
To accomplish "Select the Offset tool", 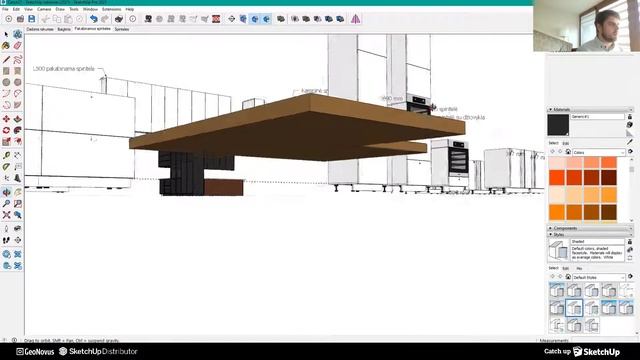I will point(18,142).
